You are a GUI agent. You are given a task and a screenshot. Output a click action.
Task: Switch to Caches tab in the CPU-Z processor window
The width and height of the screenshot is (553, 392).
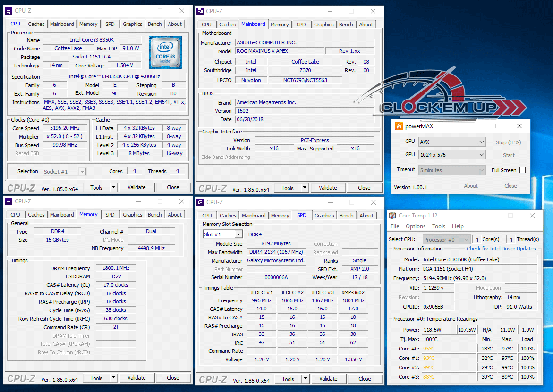click(x=36, y=24)
